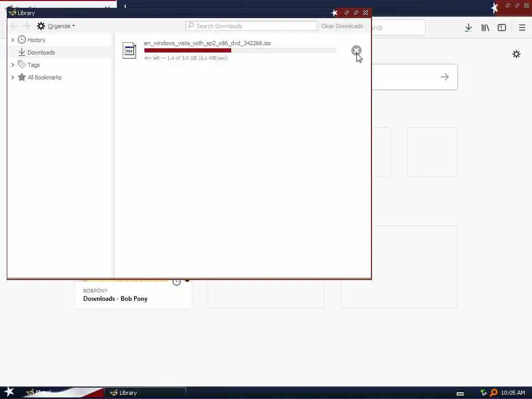The image size is (532, 399).
Task: Click the empty top site tile at far right
Action: point(432,152)
